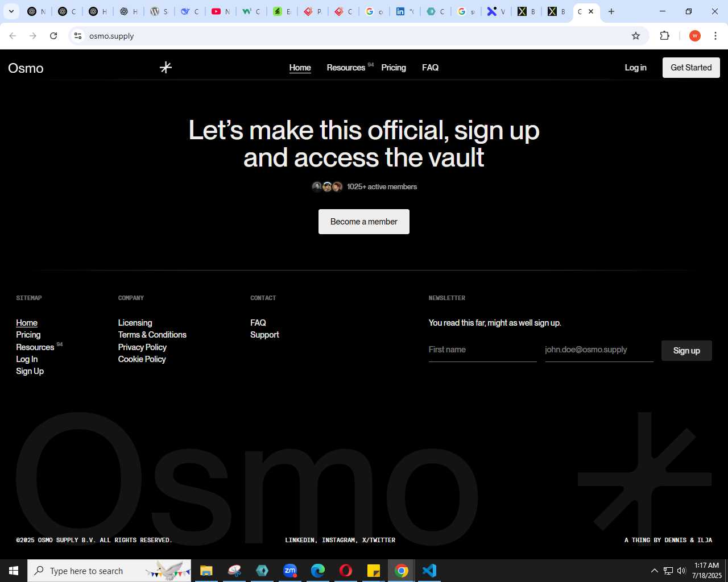The height and width of the screenshot is (582, 728).
Task: Click the Osmo wordmark in the header
Action: coord(26,68)
